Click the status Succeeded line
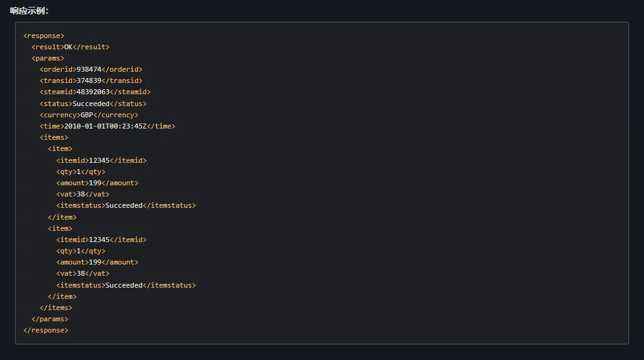644x360 pixels. tap(93, 104)
